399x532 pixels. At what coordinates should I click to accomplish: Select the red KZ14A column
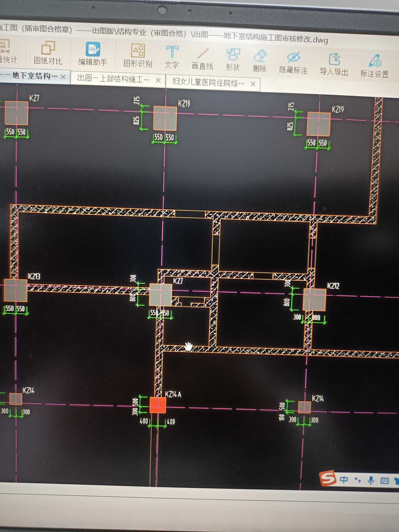tap(158, 405)
